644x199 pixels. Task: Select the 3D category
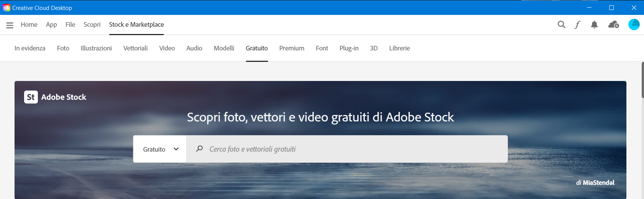point(374,48)
